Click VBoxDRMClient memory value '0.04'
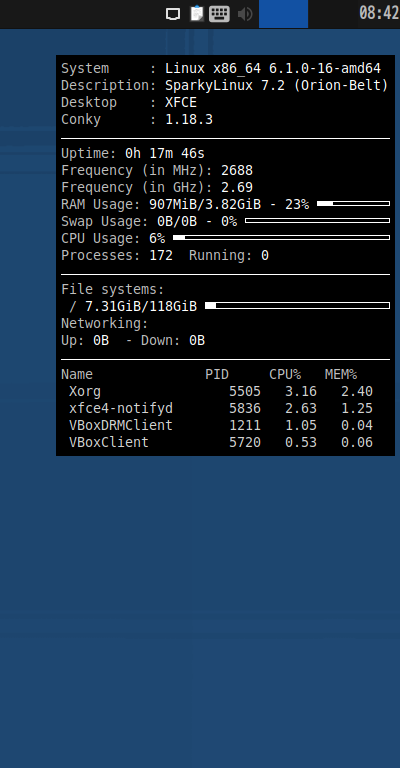This screenshot has height=768, width=400. tap(357, 425)
